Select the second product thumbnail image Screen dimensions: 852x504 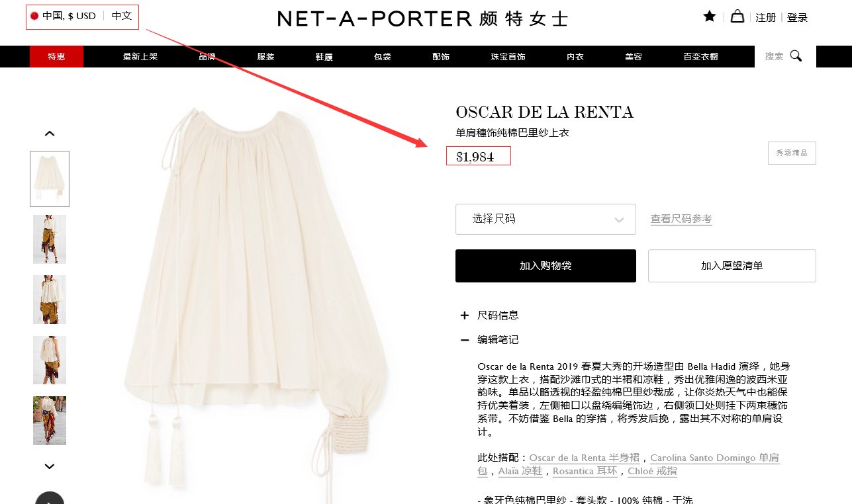(x=50, y=239)
